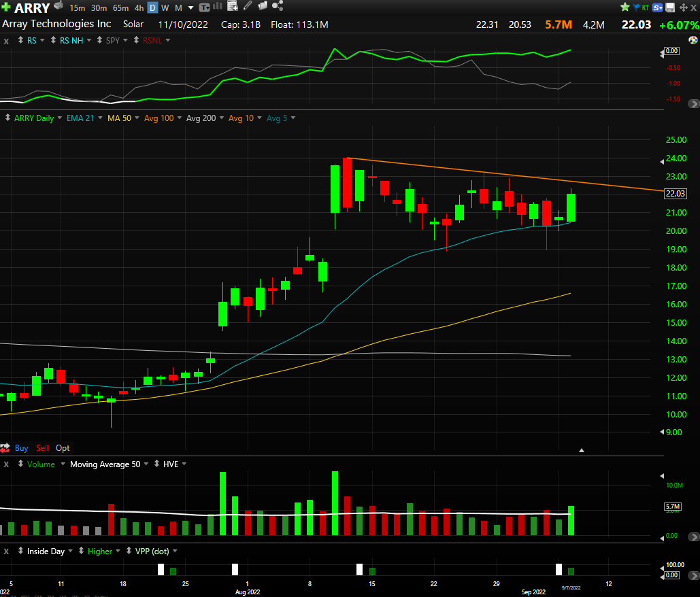Image resolution: width=700 pixels, height=597 pixels.
Task: Click the Opt options button
Action: coord(63,448)
